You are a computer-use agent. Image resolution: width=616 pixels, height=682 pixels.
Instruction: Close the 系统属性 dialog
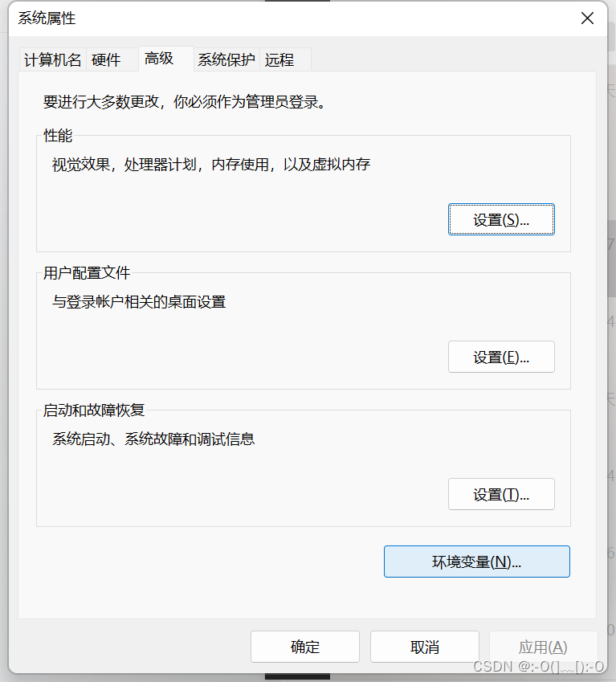[587, 18]
